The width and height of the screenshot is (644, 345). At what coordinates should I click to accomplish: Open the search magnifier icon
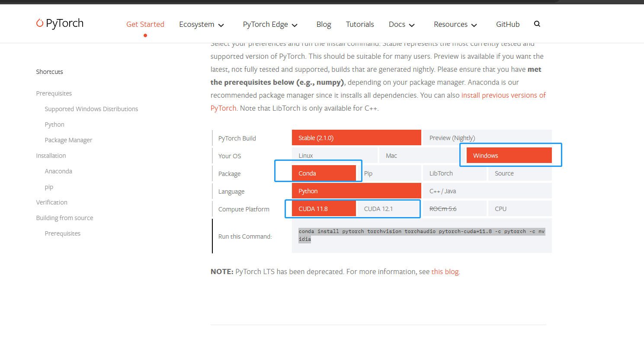537,24
